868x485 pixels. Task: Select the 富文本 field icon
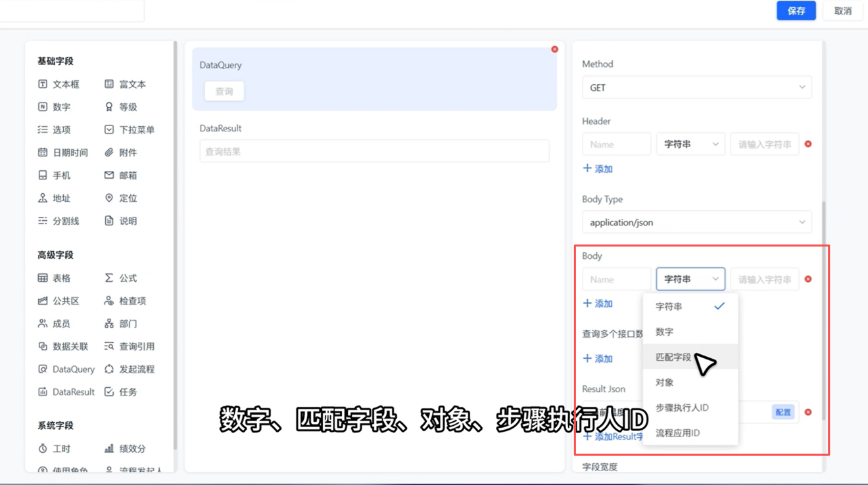(x=109, y=84)
